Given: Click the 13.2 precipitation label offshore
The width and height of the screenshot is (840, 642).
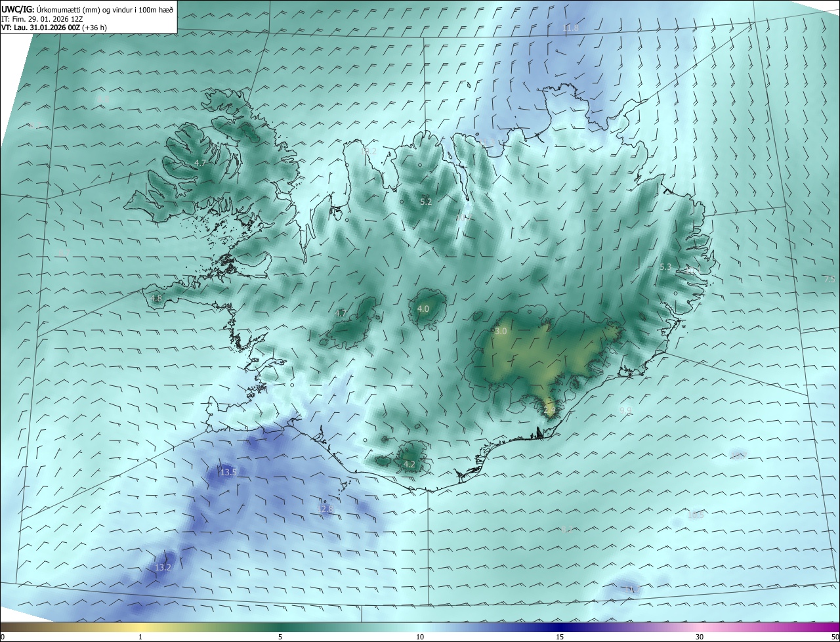Looking at the screenshot, I should point(163,567).
